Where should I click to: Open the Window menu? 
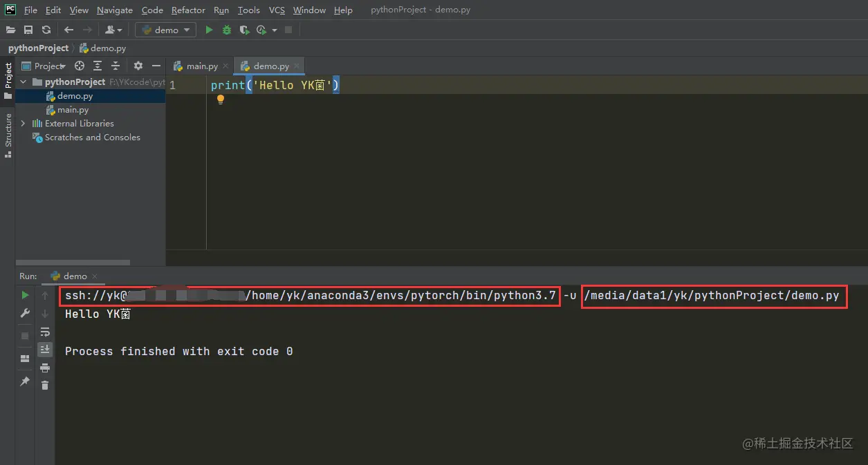(309, 10)
